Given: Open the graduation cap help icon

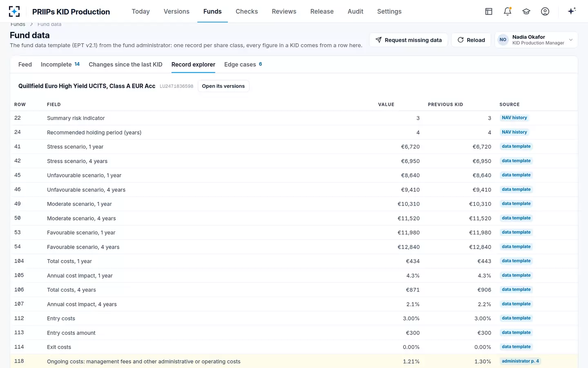Looking at the screenshot, I should (526, 11).
